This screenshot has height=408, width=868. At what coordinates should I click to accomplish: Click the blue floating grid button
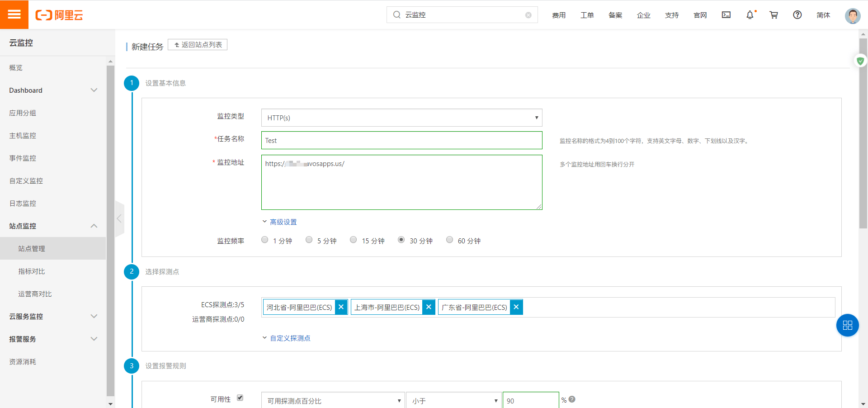(847, 325)
